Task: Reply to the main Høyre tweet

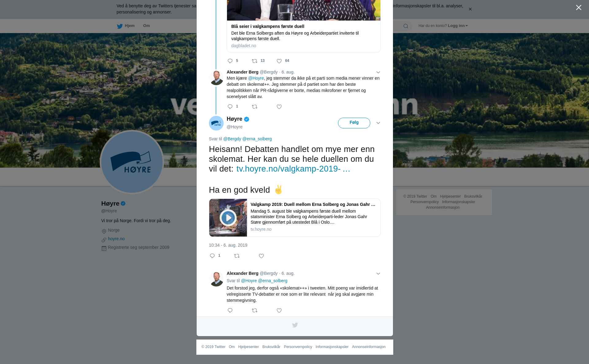Action: 212,256
